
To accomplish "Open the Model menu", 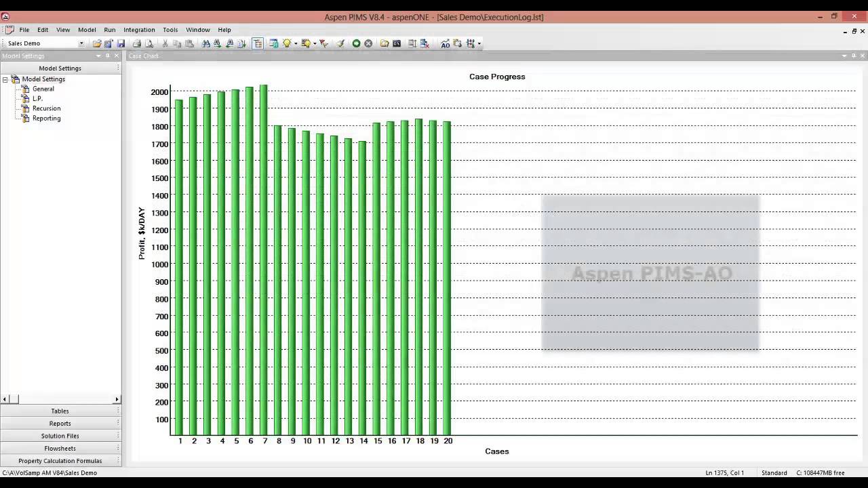I will click(87, 30).
